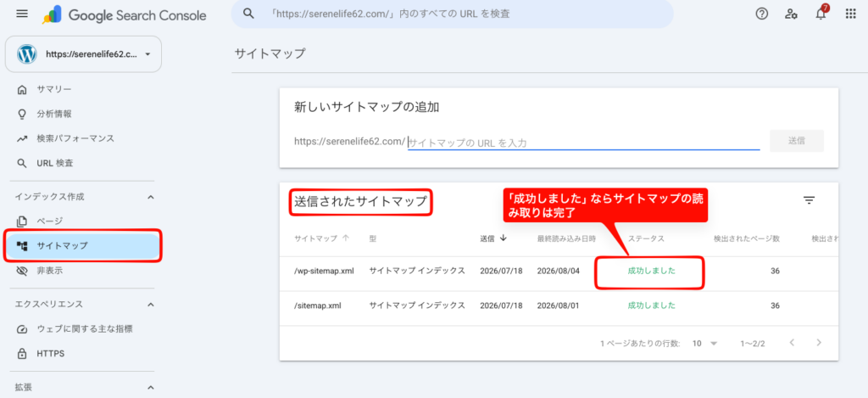Click last read date 2026/08/01
The image size is (868, 398).
(558, 306)
